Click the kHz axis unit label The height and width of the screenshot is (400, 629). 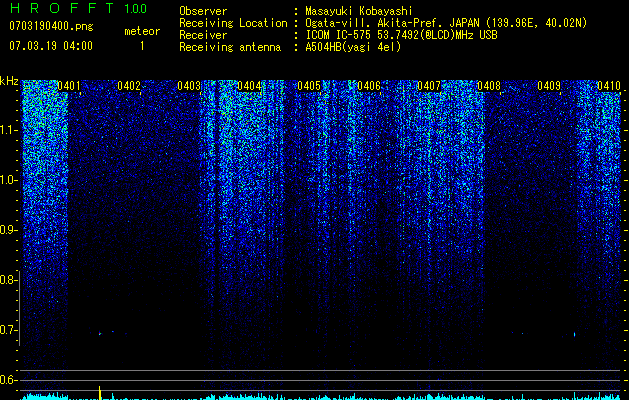(x=9, y=81)
